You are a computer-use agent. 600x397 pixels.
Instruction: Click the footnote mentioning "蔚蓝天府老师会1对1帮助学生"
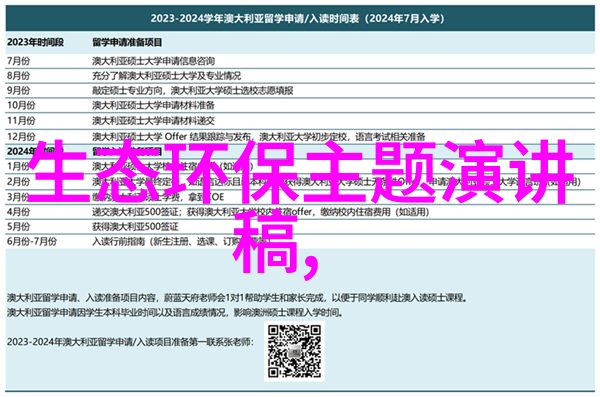coord(237,297)
